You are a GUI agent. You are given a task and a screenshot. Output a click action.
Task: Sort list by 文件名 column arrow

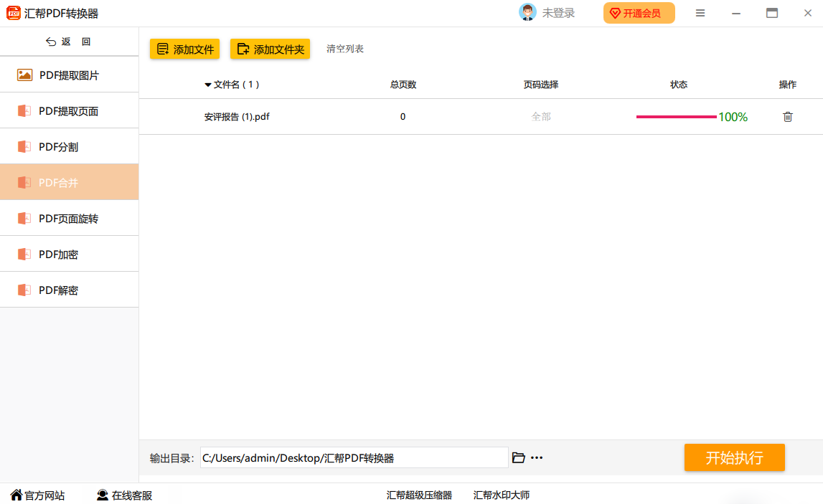pyautogui.click(x=208, y=85)
